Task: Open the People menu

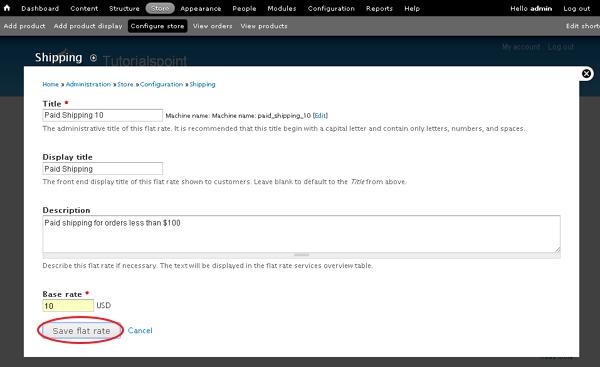Action: [244, 8]
